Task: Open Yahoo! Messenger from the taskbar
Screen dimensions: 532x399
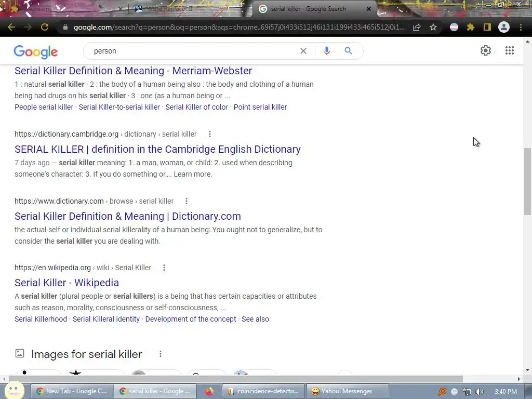Action: pos(348,391)
